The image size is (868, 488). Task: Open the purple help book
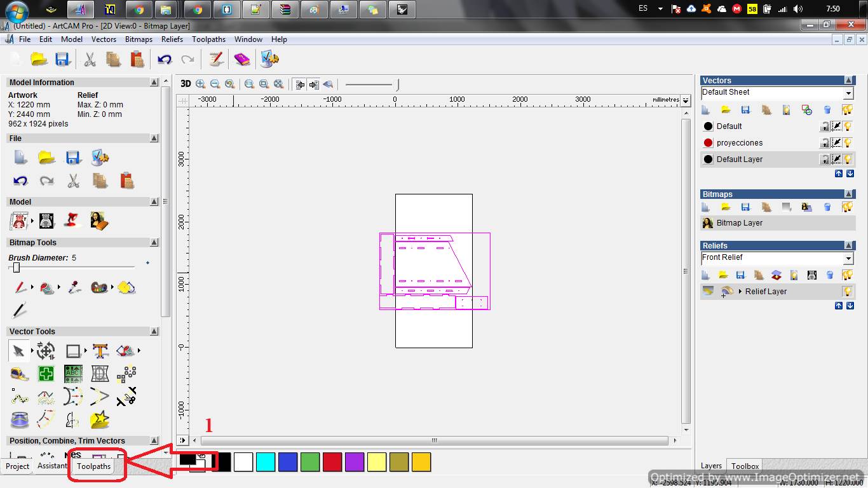pos(242,59)
